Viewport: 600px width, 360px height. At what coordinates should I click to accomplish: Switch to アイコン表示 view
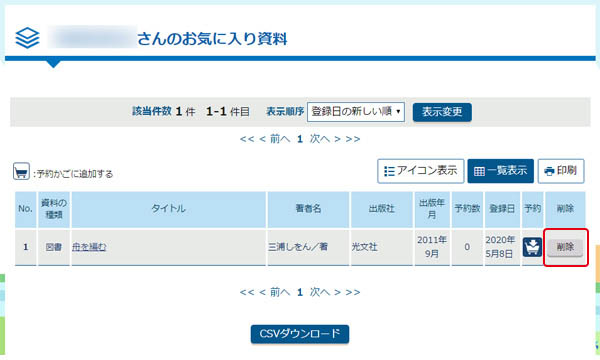click(421, 171)
